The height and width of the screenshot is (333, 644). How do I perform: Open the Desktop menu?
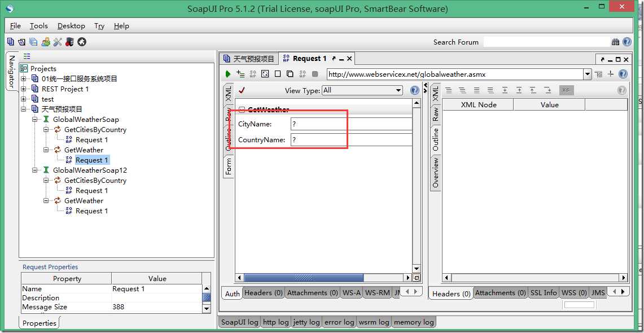tap(71, 26)
